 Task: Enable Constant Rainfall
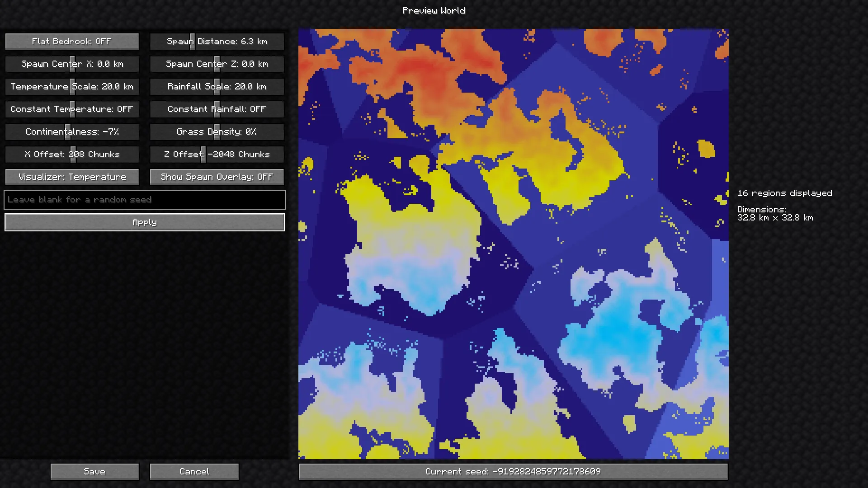(217, 109)
